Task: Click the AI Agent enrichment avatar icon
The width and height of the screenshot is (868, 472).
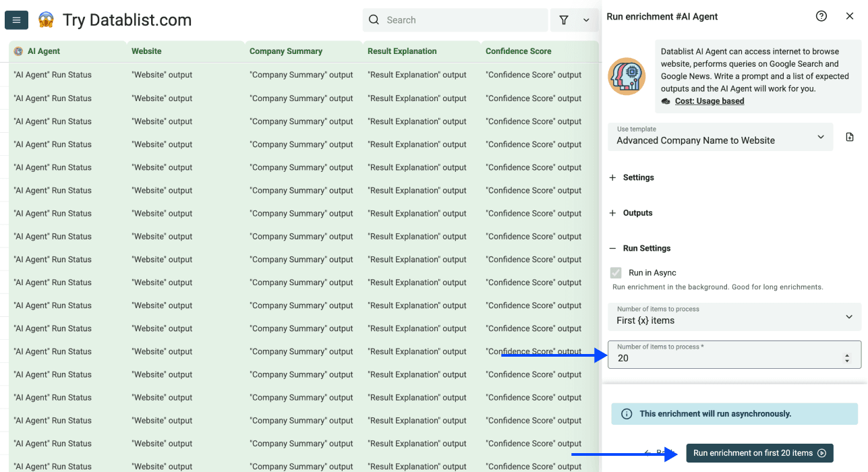Action: click(627, 76)
